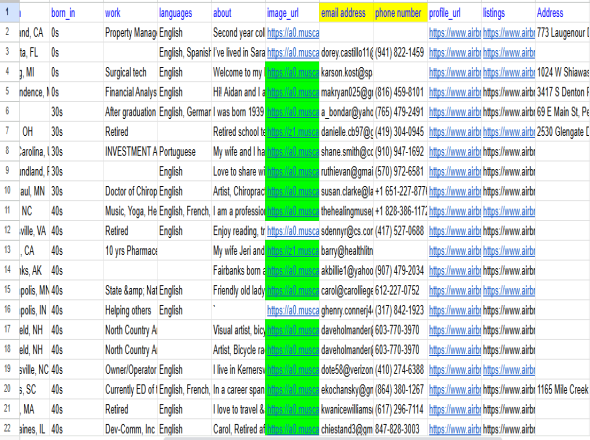590x440 pixels.
Task: Click phone number 847-828-3003
Action: point(400,429)
